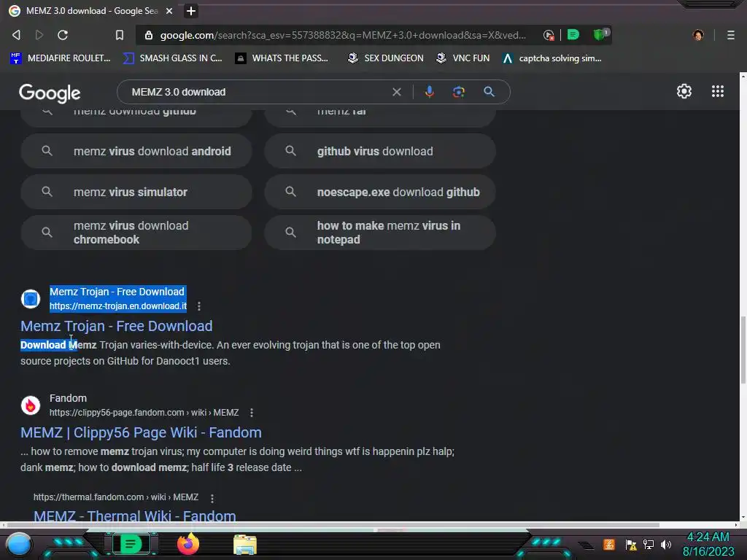
Task: Click the vertical page scrollbar thumb
Action: tap(743, 349)
